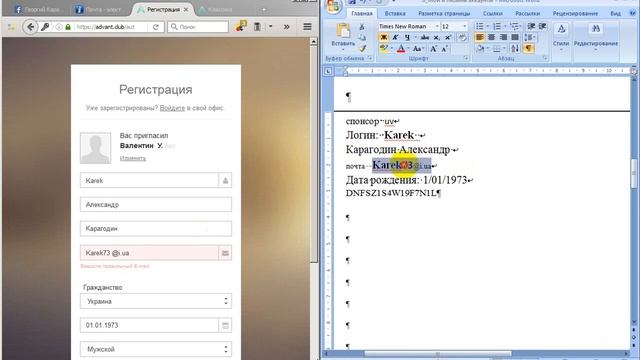Click the Bold button in Word ribbon
This screenshot has width=640, height=360.
(x=384, y=38)
